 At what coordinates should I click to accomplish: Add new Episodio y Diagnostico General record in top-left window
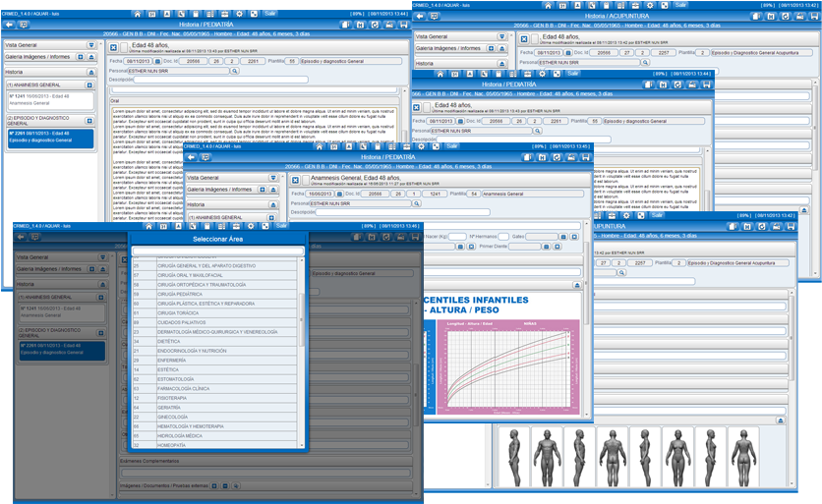click(89, 121)
